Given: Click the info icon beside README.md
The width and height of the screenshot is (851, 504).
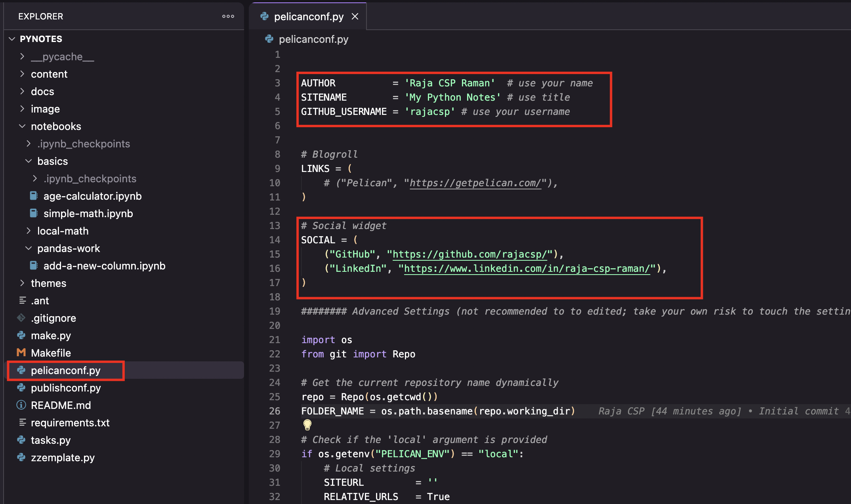Looking at the screenshot, I should pos(21,405).
